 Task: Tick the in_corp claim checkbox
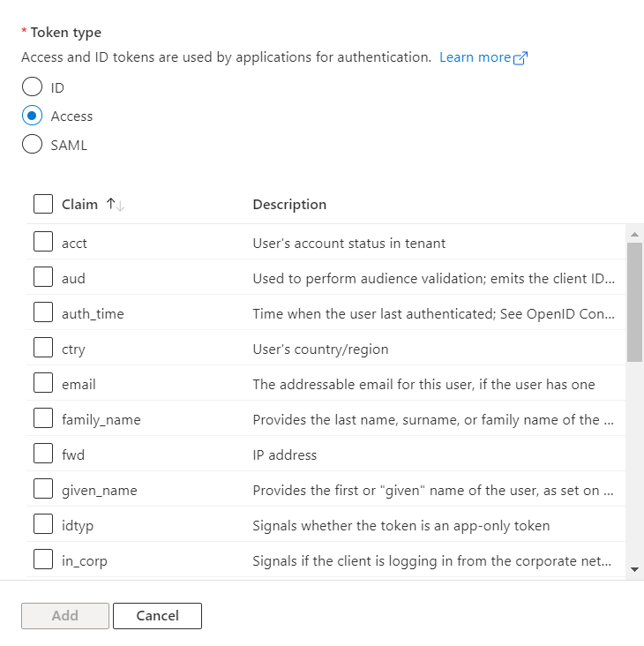[43, 559]
